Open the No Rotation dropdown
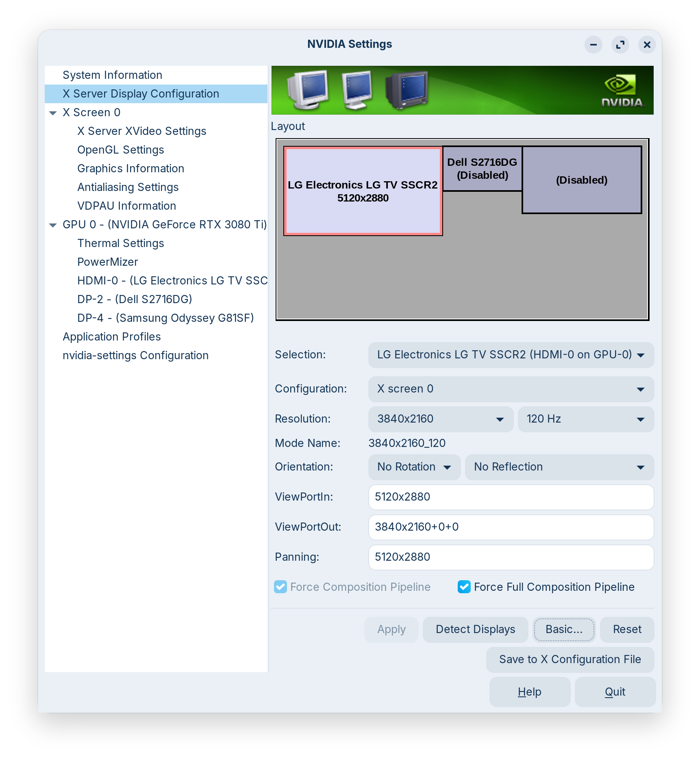Image resolution: width=700 pixels, height=759 pixels. pyautogui.click(x=414, y=467)
